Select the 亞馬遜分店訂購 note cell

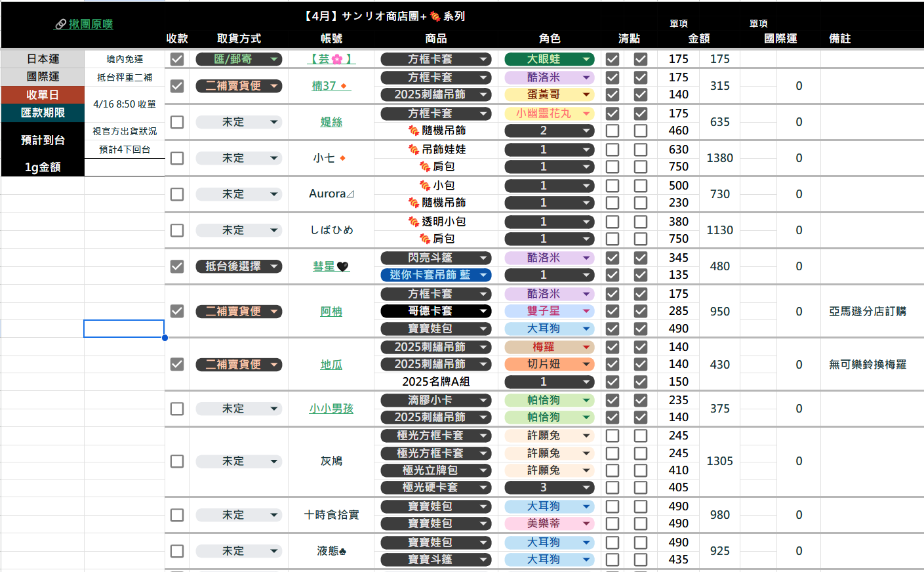[872, 312]
